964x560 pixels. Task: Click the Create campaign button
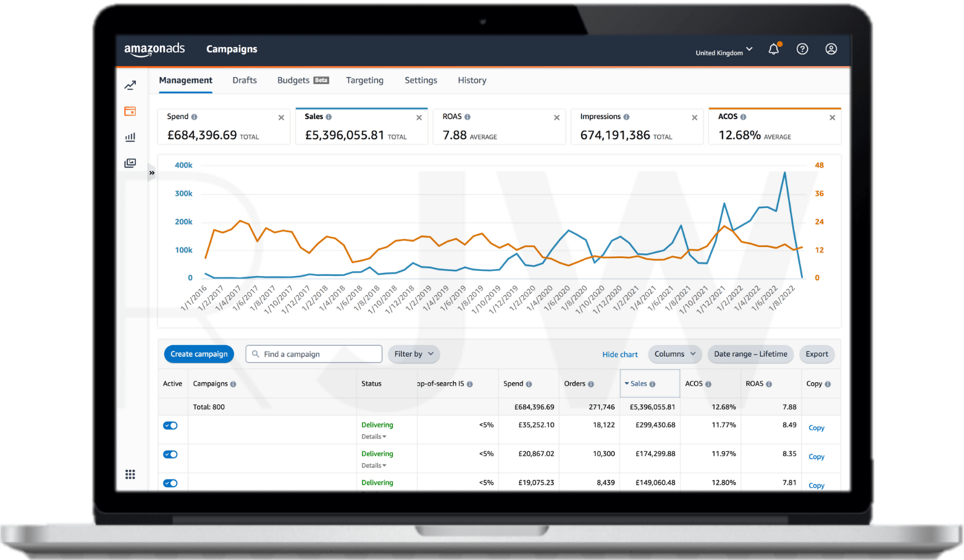tap(199, 354)
